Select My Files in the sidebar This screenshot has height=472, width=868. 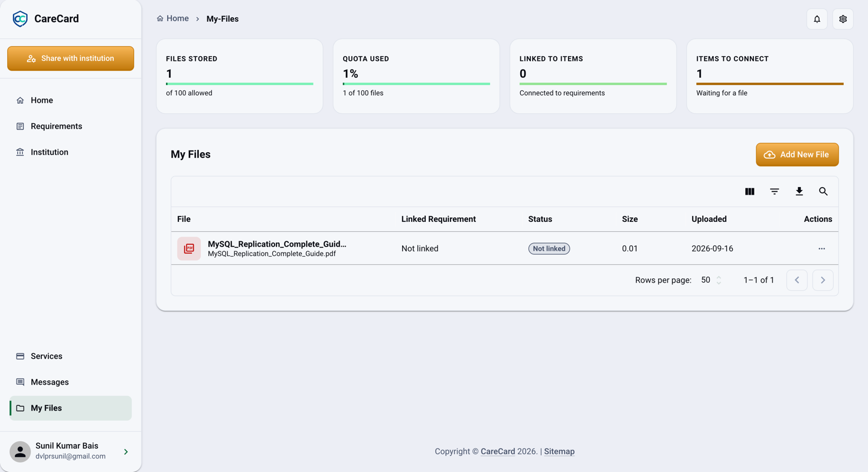pos(71,408)
